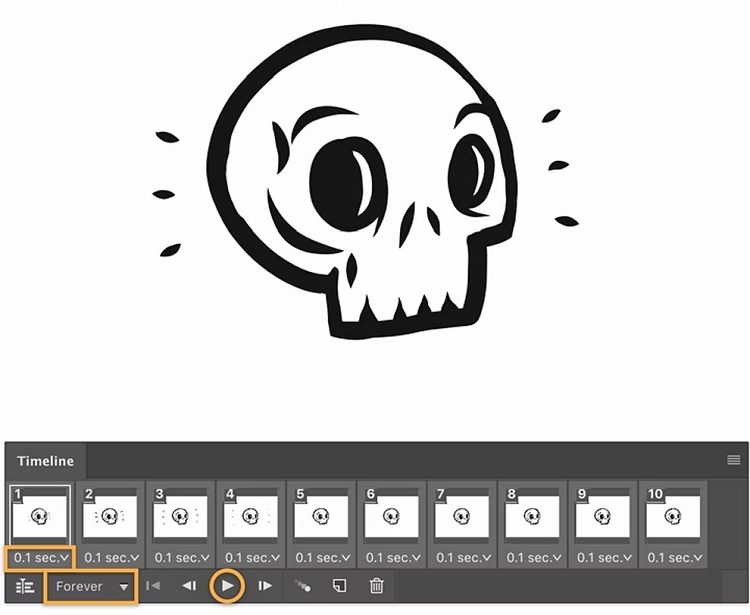Expand frame 1 delay time dropdown
Viewport: 750px width, 615px height.
click(42, 557)
